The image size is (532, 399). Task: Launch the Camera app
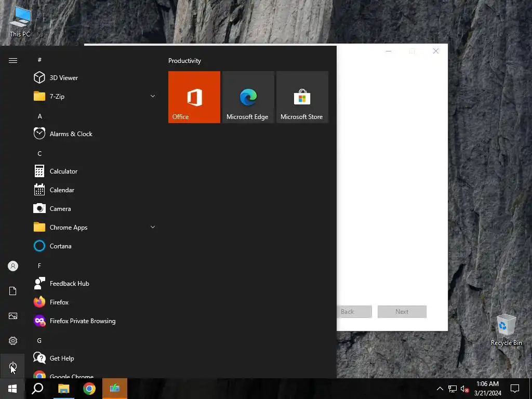[95, 209]
